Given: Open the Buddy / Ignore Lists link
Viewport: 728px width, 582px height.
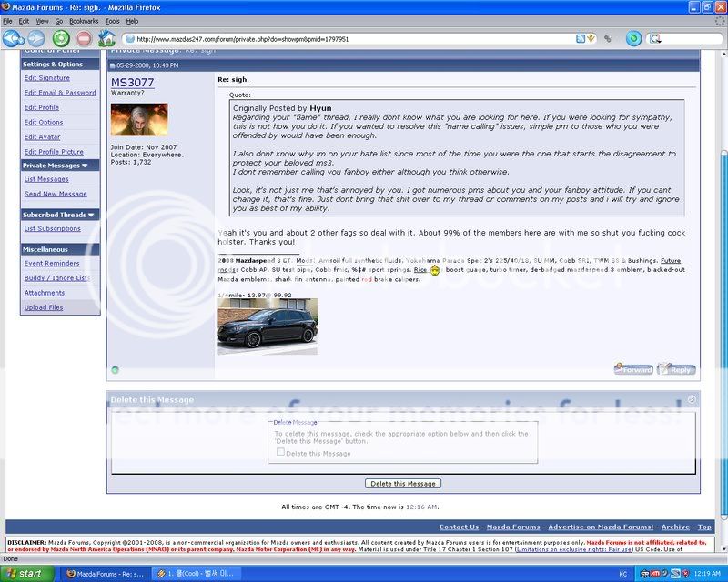Looking at the screenshot, I should click(57, 278).
